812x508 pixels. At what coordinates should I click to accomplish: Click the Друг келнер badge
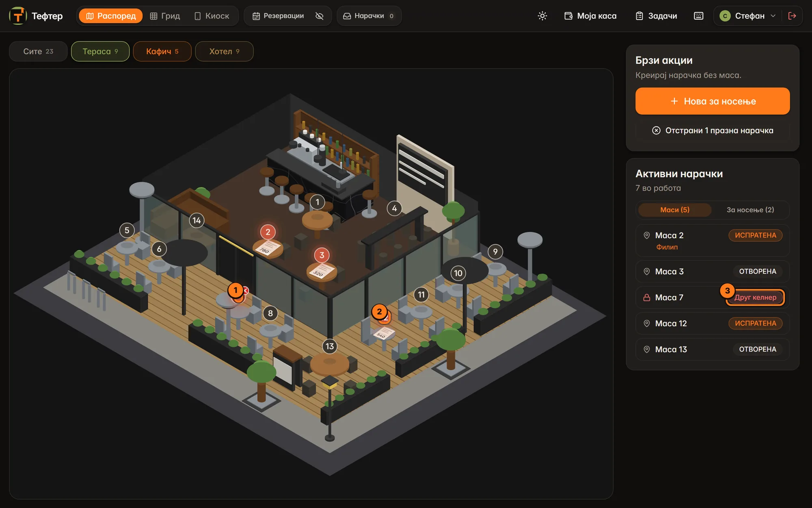tap(755, 297)
